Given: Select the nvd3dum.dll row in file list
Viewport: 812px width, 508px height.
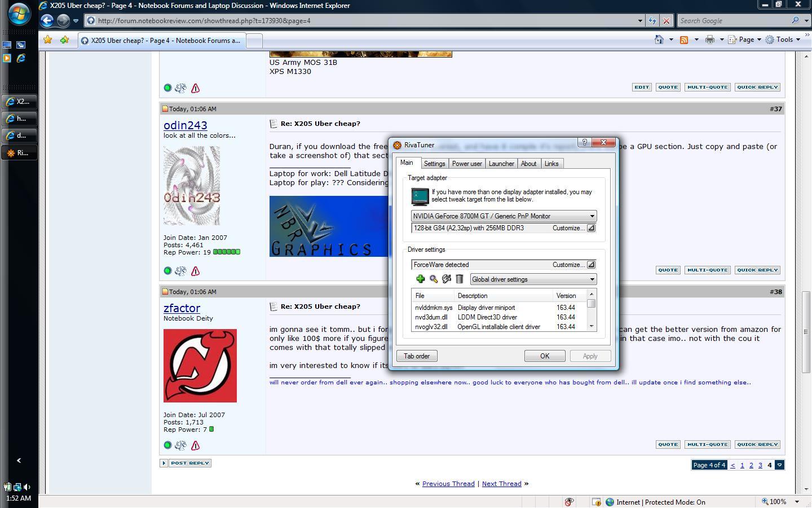Looking at the screenshot, I should point(499,317).
